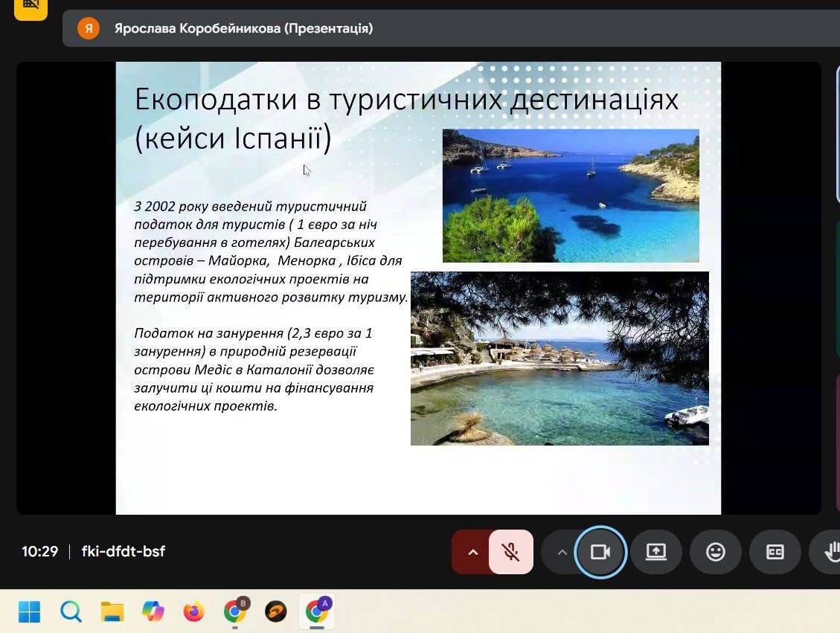Click the top seaside bay photo
Screen dimensions: 840x633
[571, 196]
